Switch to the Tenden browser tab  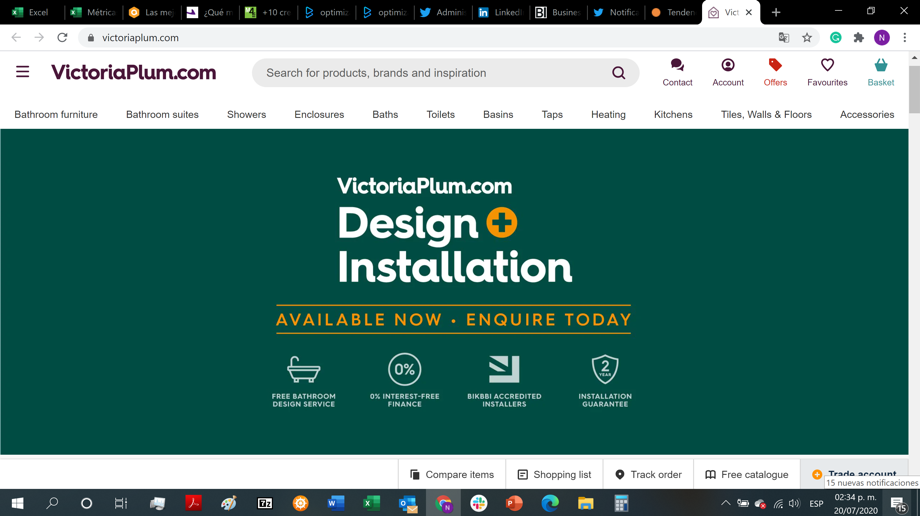tap(674, 12)
